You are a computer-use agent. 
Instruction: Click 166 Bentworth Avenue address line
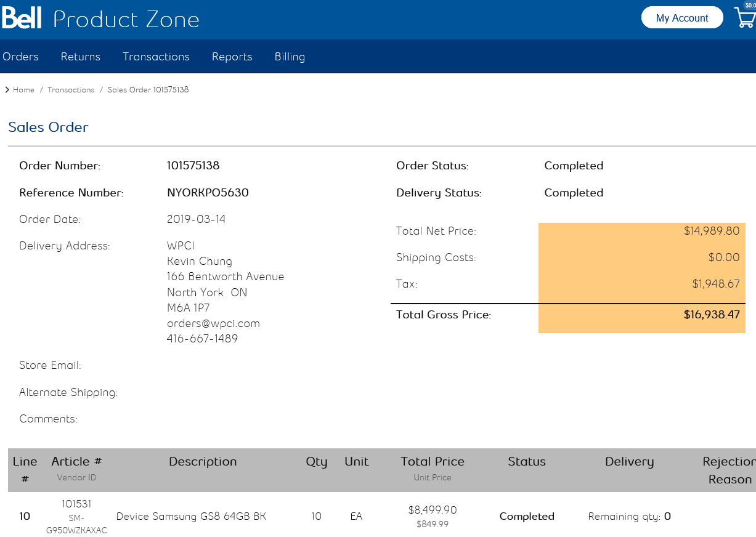click(226, 277)
